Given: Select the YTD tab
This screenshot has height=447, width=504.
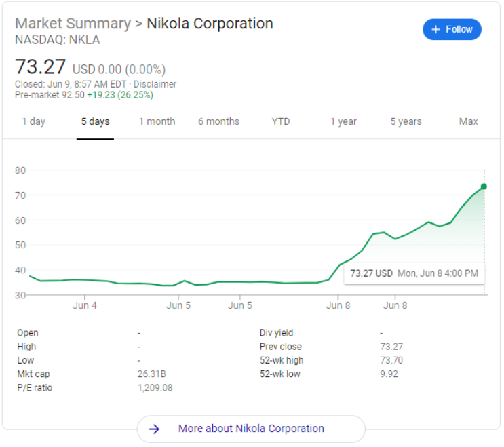Looking at the screenshot, I should (281, 121).
